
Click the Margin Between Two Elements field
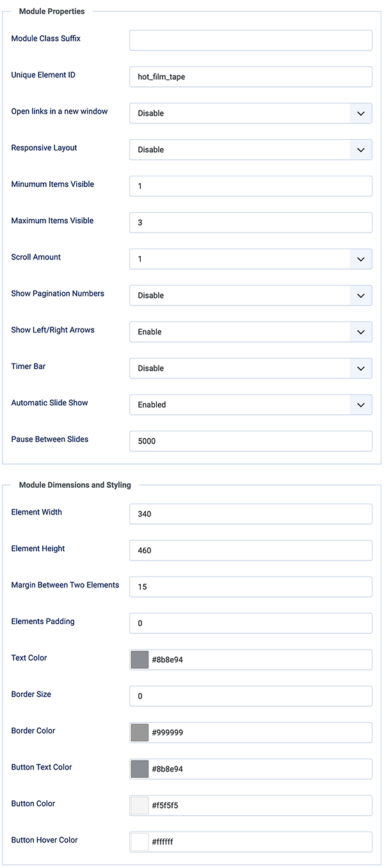tap(250, 587)
